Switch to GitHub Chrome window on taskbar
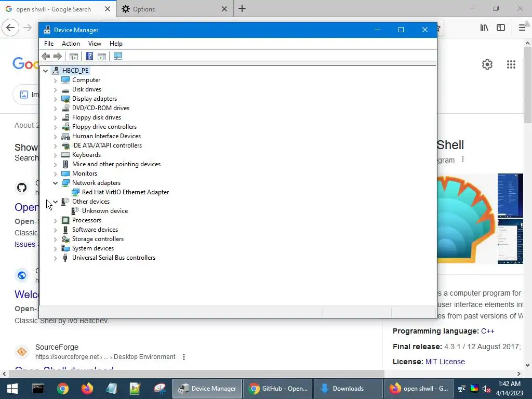The height and width of the screenshot is (399, 532). coord(278,389)
